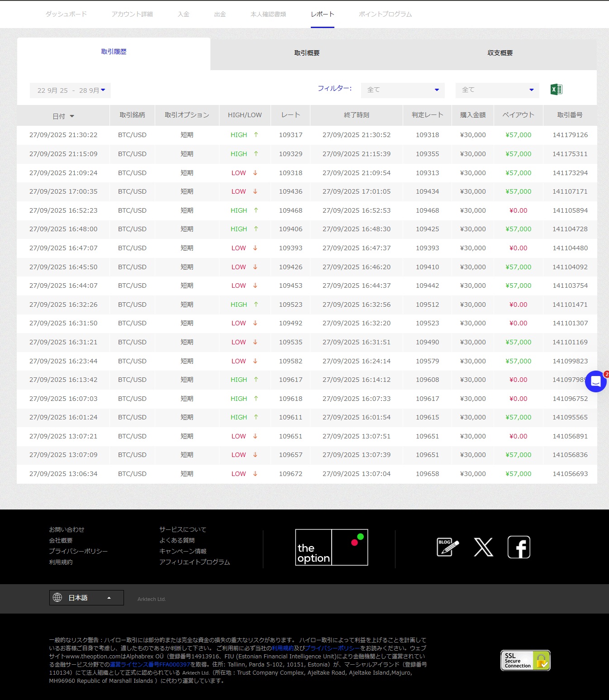Expand the second filter 全て dropdown
The width and height of the screenshot is (609, 700).
coord(497,90)
